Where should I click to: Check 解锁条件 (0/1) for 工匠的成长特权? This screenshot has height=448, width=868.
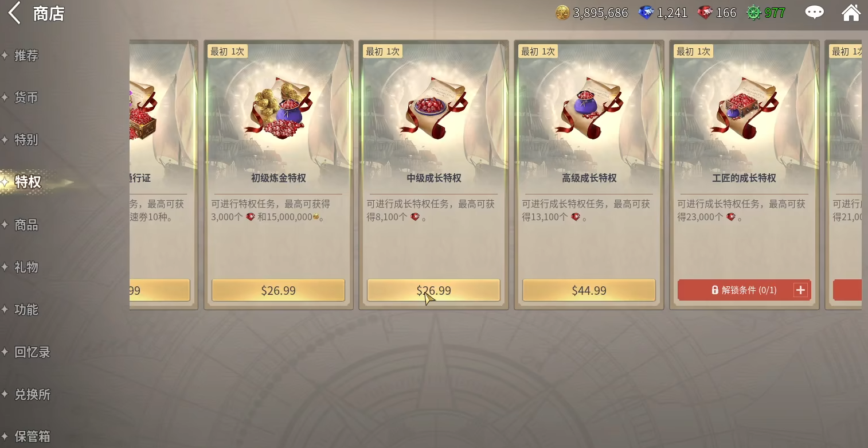[x=744, y=290]
